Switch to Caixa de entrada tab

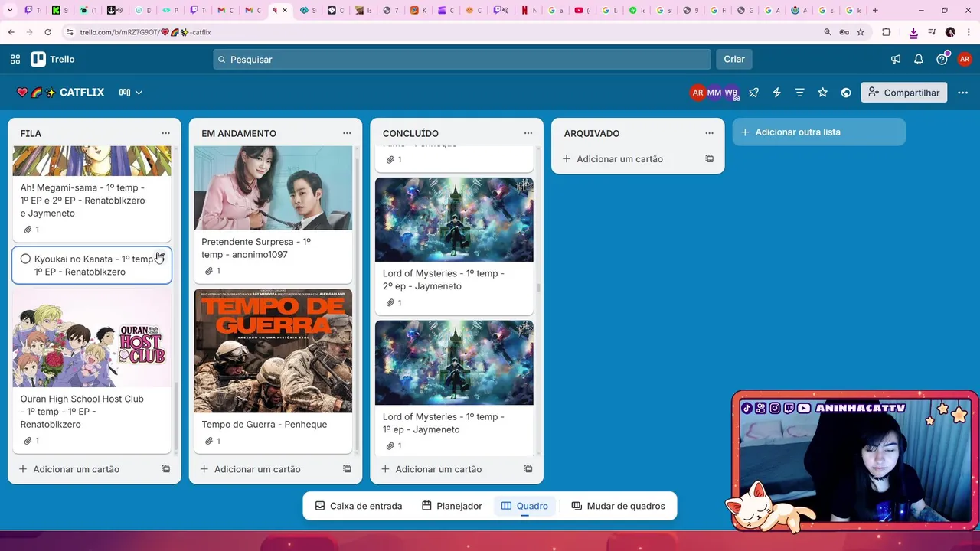(x=358, y=506)
